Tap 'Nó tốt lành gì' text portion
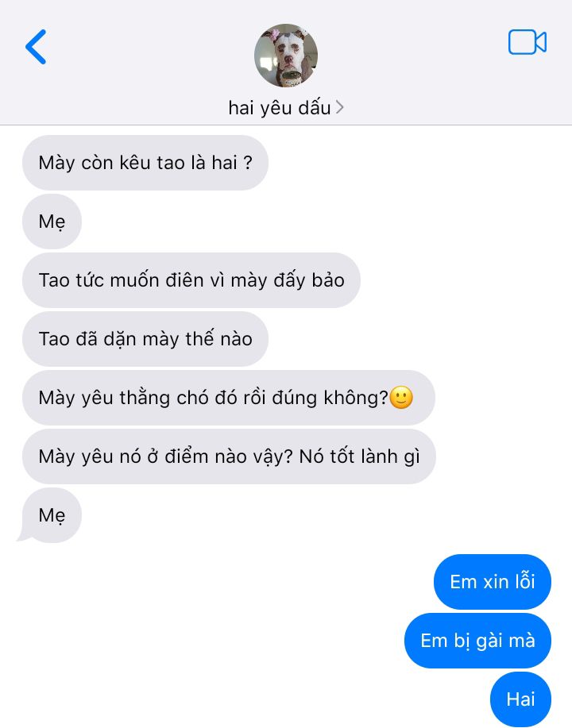This screenshot has height=728, width=572. (x=360, y=456)
